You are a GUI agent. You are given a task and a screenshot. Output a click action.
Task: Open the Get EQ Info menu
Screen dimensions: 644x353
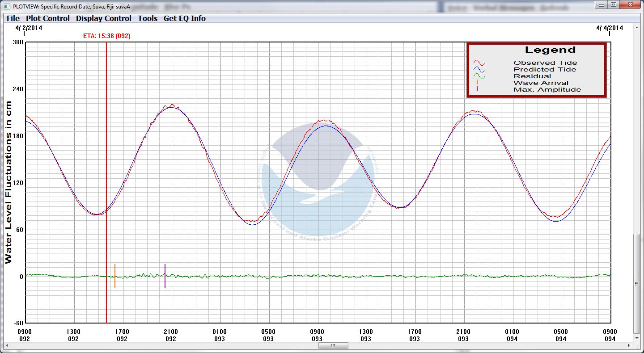point(185,18)
